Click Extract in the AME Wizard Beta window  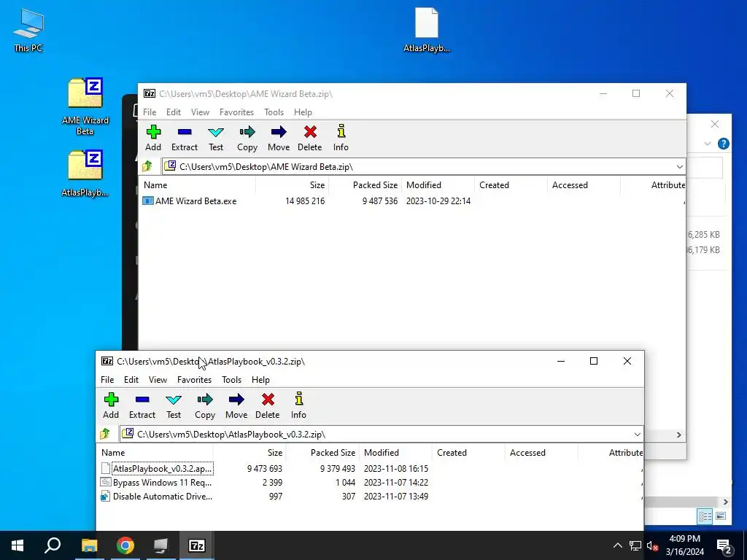pos(185,138)
